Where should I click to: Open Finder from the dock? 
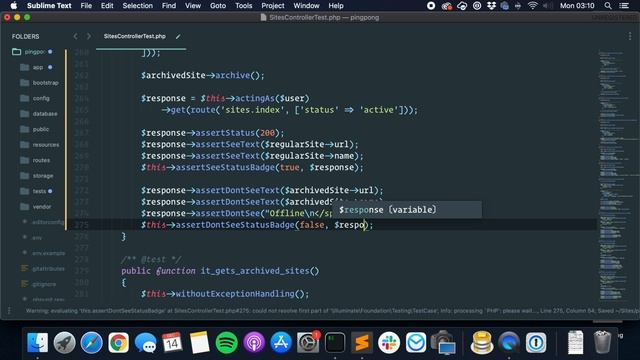pos(38,342)
